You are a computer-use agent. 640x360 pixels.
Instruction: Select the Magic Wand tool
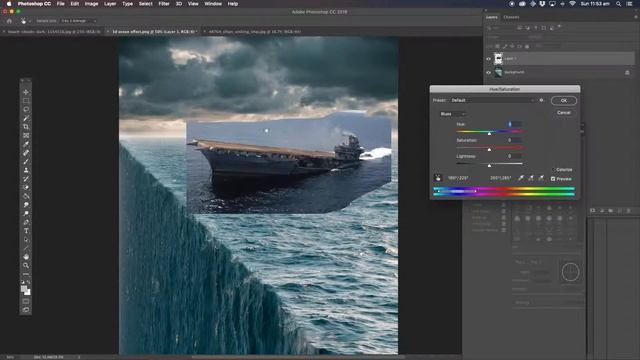pyautogui.click(x=26, y=118)
